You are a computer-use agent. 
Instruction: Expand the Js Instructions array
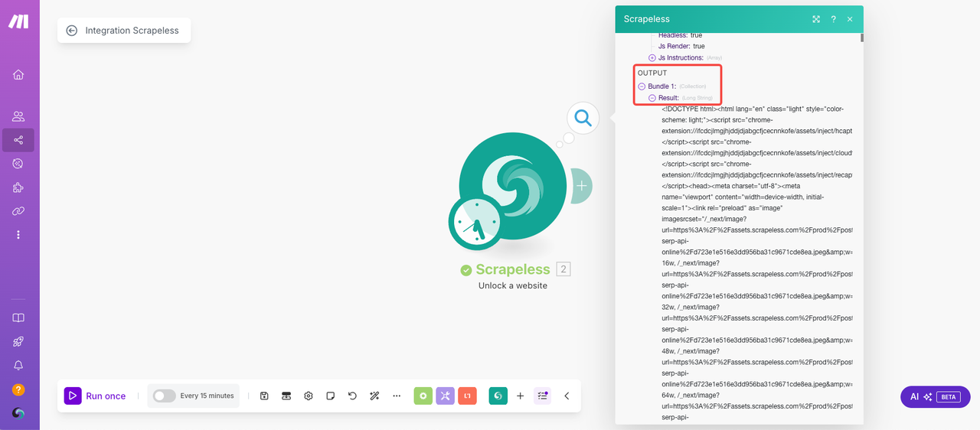652,57
